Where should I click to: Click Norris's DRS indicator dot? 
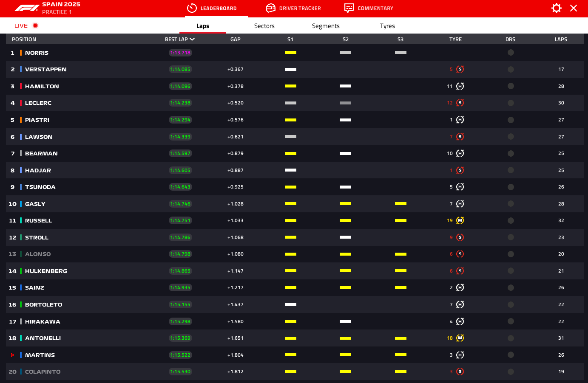pyautogui.click(x=511, y=53)
